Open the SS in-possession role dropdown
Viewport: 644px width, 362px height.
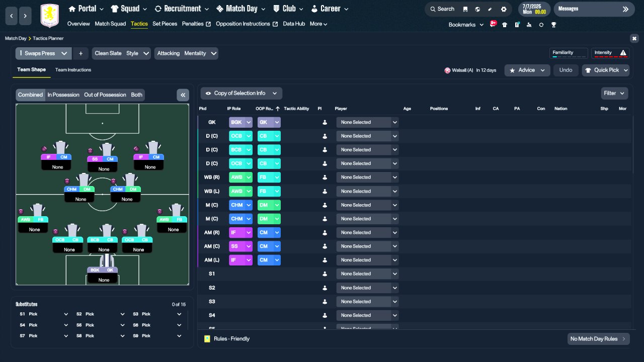click(240, 246)
